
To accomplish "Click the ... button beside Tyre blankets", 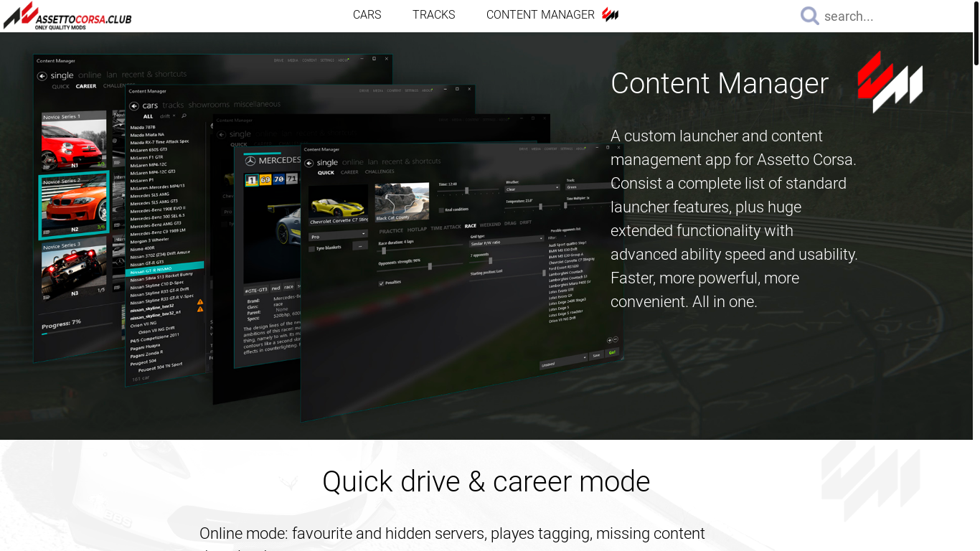I will 360,246.
